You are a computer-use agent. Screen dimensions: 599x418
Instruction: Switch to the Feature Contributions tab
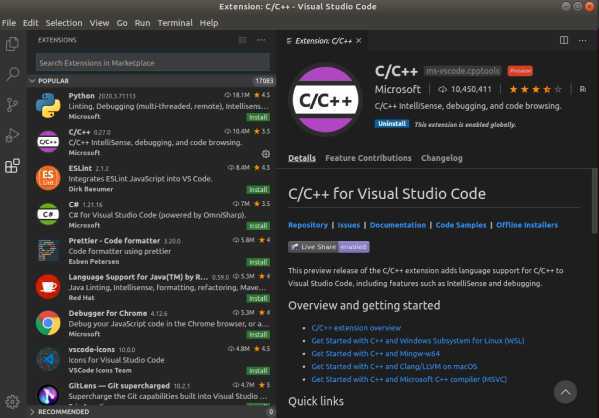click(x=368, y=158)
